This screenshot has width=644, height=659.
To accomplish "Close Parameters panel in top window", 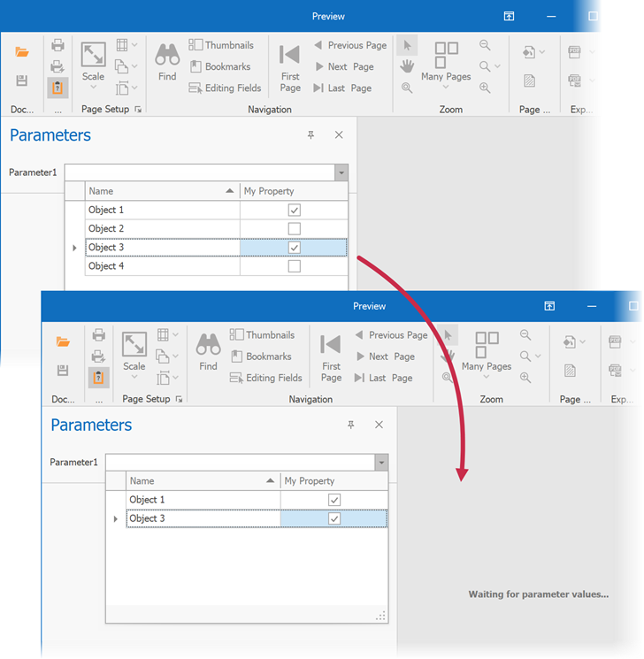I will point(339,135).
